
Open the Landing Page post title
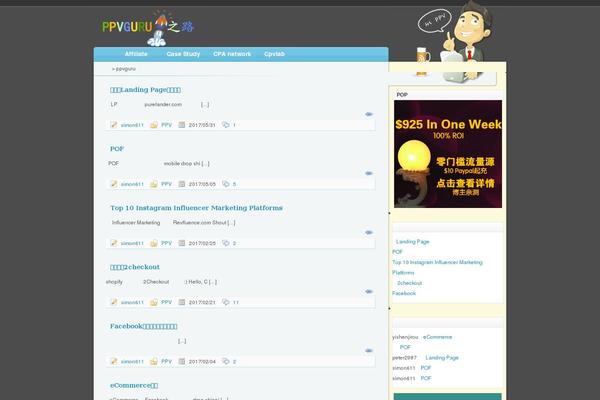[145, 90]
